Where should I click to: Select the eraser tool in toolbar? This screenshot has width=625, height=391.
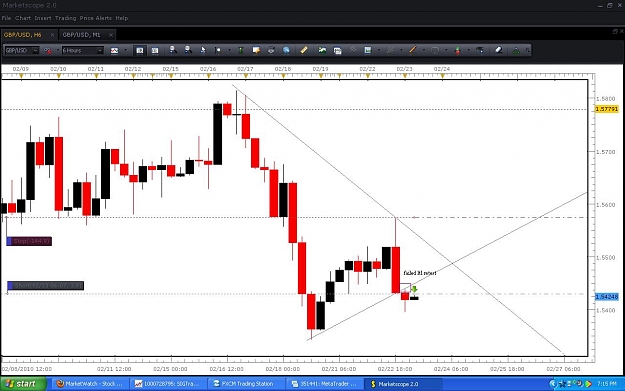point(498,50)
